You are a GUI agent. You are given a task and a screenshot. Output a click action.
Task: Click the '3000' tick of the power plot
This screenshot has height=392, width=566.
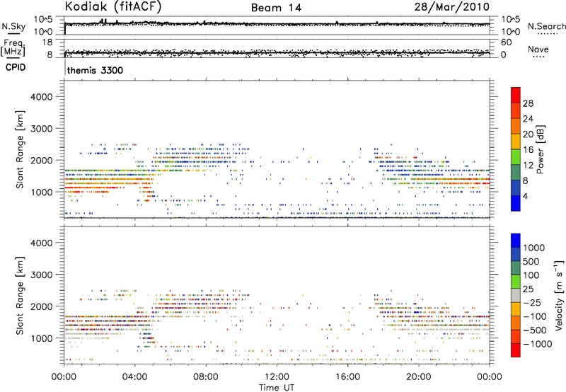tap(42, 129)
